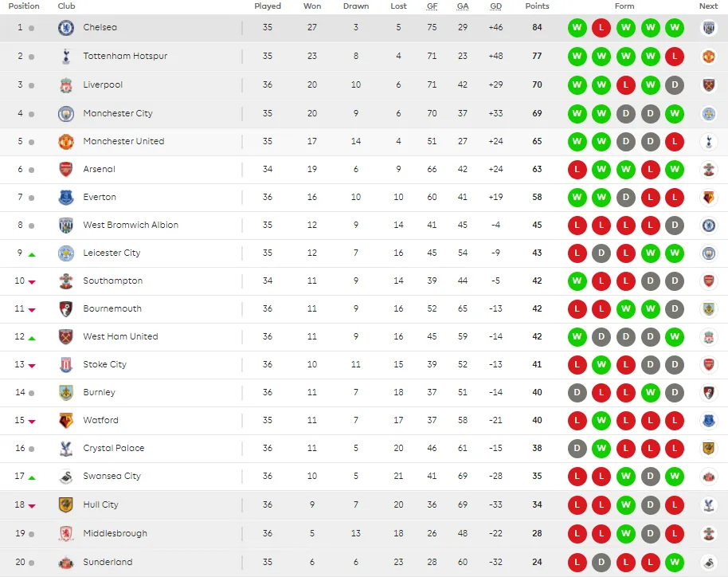Click green up arrow beside position 9

click(32, 254)
